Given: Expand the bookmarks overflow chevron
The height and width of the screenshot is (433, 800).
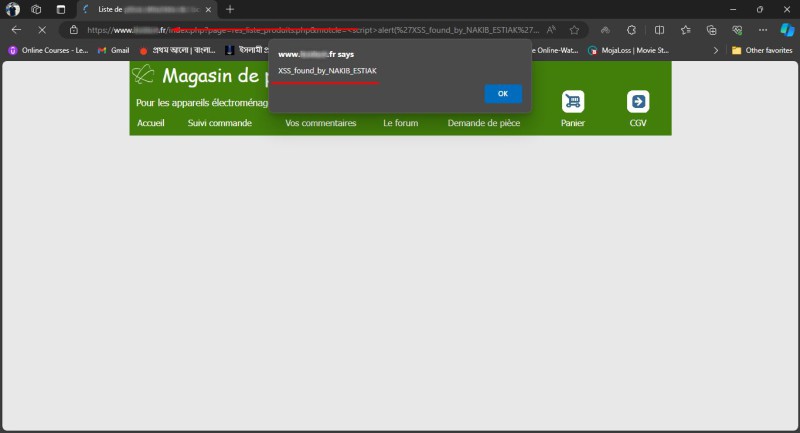Looking at the screenshot, I should [x=715, y=50].
